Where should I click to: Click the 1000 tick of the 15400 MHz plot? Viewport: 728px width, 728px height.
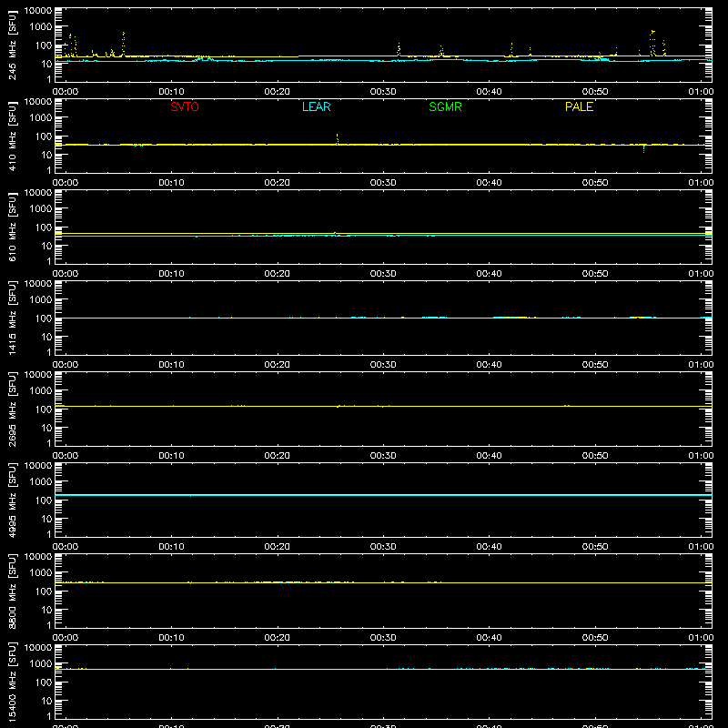[41, 664]
